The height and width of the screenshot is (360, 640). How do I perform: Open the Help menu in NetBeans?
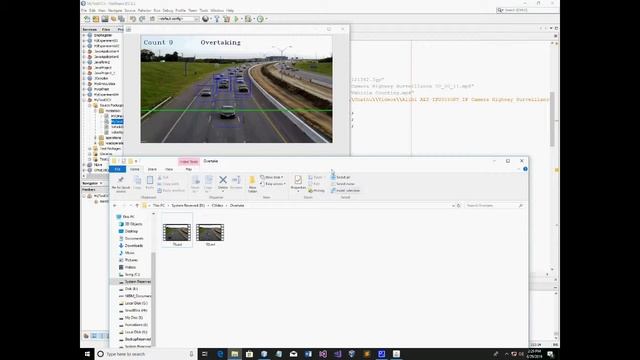pyautogui.click(x=230, y=10)
